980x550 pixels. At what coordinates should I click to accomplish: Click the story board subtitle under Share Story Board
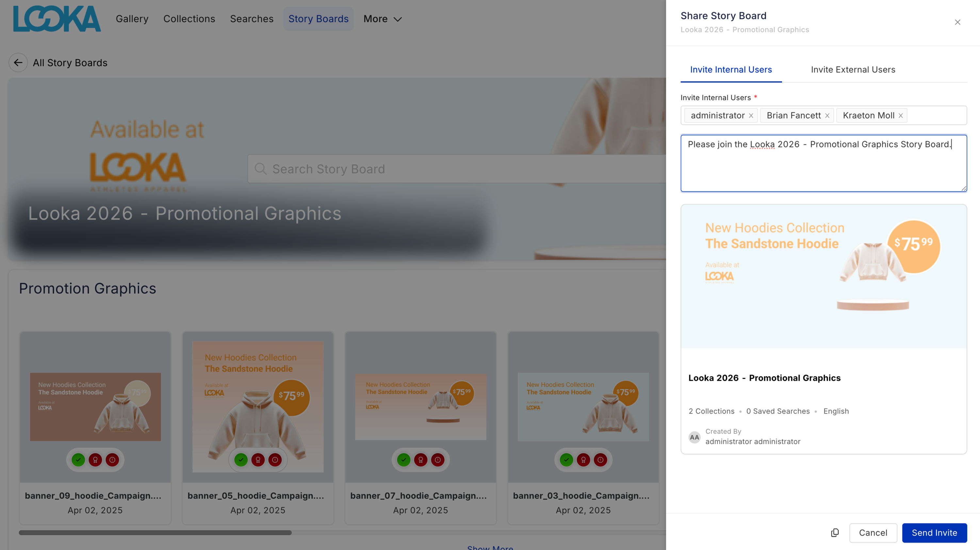coord(744,30)
